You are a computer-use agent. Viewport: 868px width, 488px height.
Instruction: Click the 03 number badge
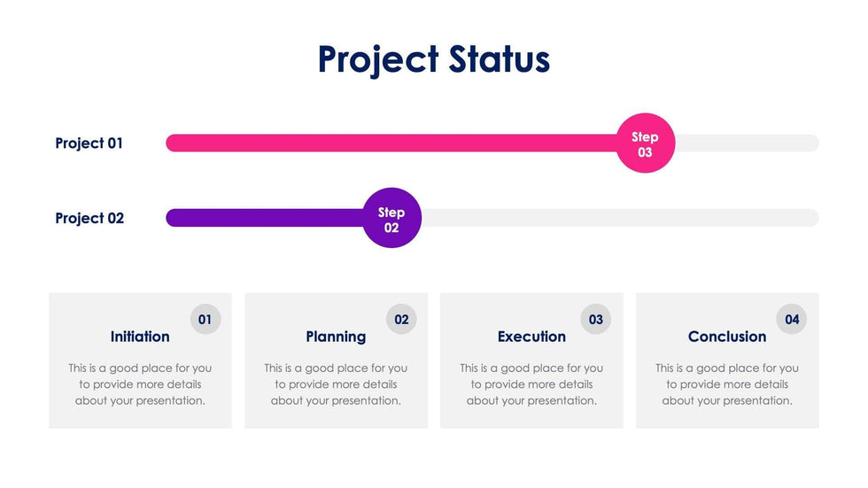596,319
